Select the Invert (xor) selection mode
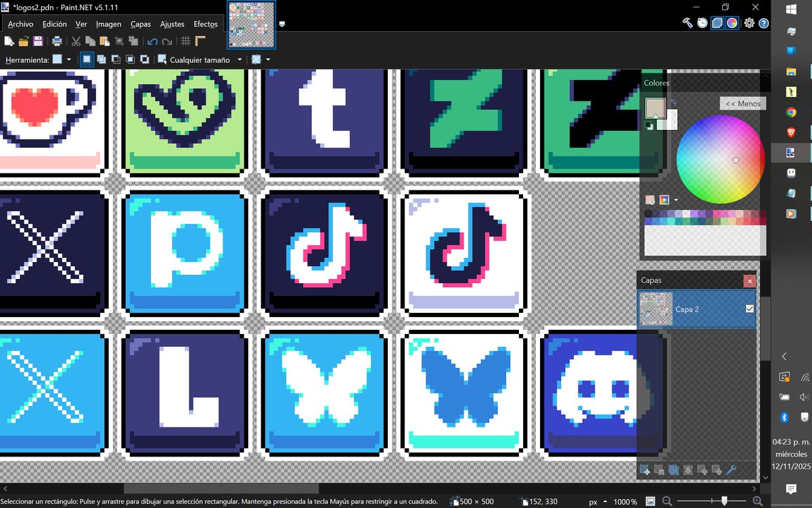 144,60
